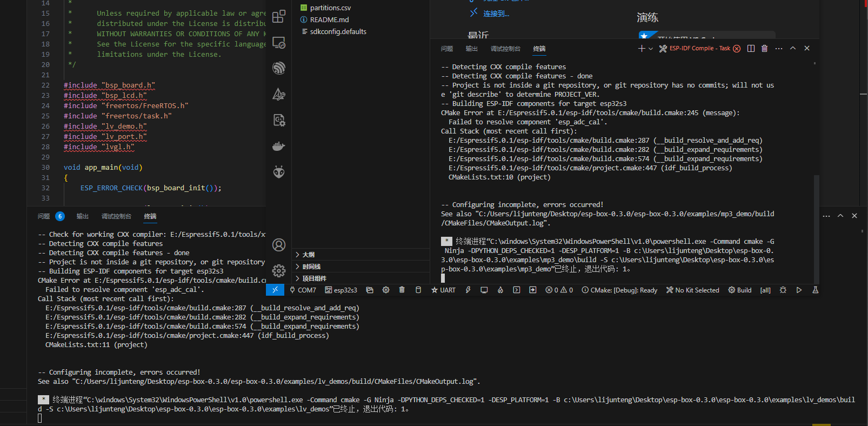Create a new terminal with plus icon
This screenshot has height=426, width=868.
point(642,48)
